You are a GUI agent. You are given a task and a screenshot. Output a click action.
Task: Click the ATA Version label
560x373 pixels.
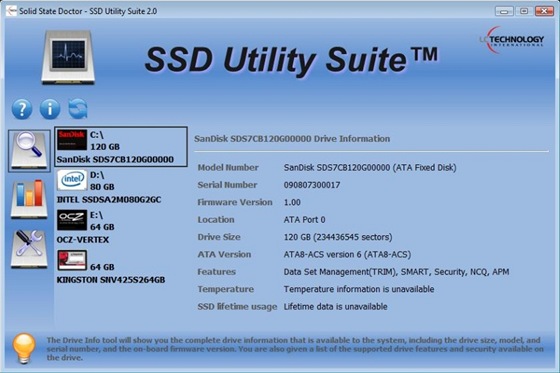224,254
